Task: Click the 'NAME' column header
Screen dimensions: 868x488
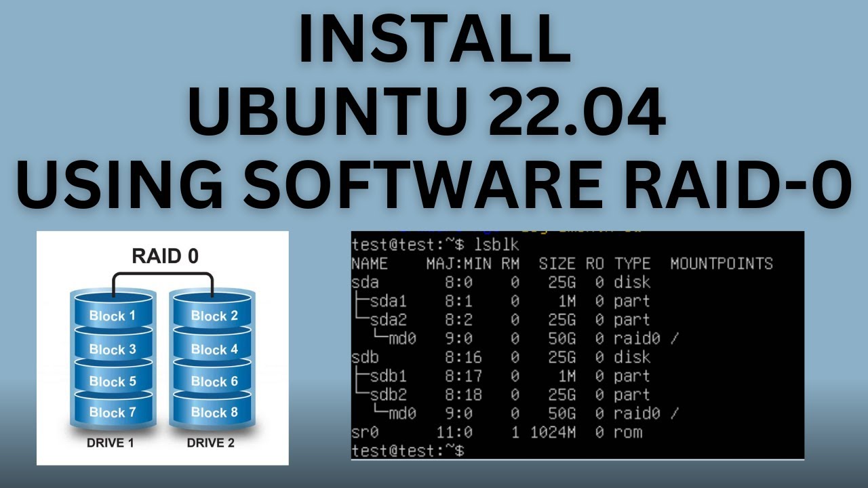Action: (370, 264)
